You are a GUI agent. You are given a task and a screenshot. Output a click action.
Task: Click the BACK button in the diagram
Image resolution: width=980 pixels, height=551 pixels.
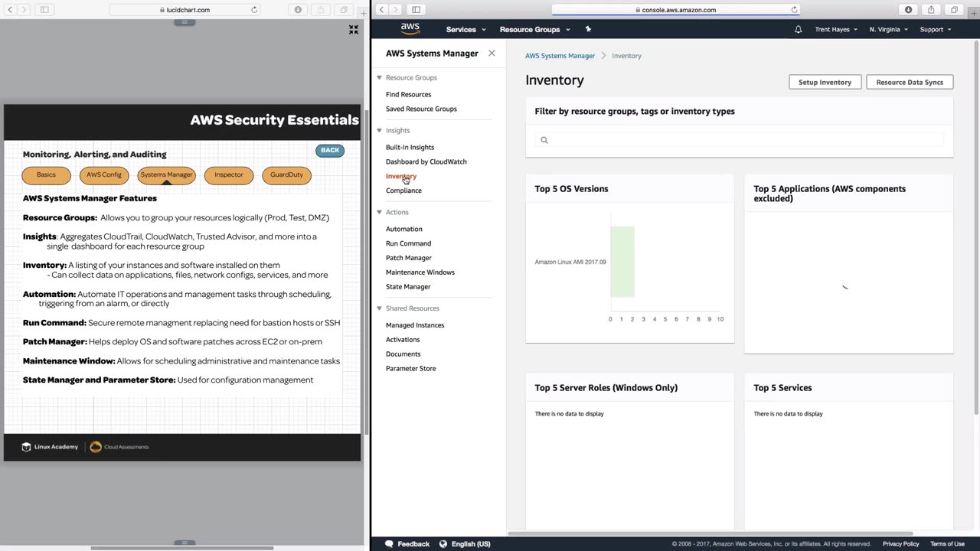(330, 151)
